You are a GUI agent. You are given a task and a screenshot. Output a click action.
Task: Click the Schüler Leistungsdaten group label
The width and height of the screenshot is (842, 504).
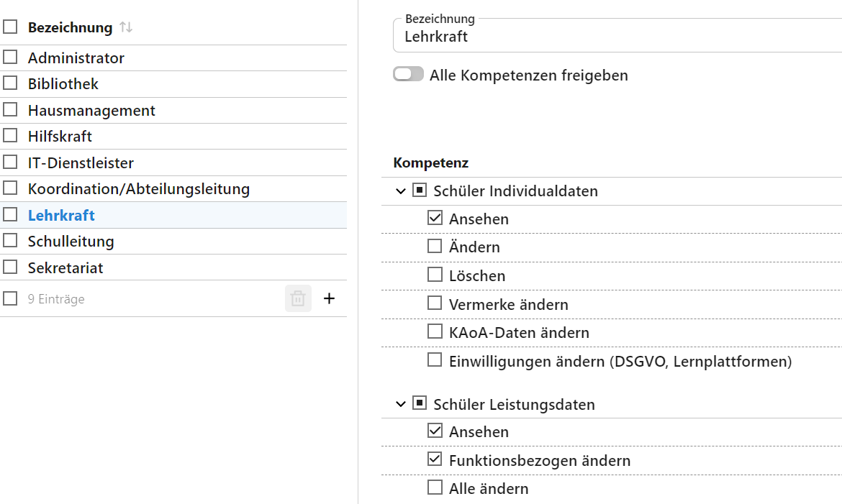coord(514,404)
